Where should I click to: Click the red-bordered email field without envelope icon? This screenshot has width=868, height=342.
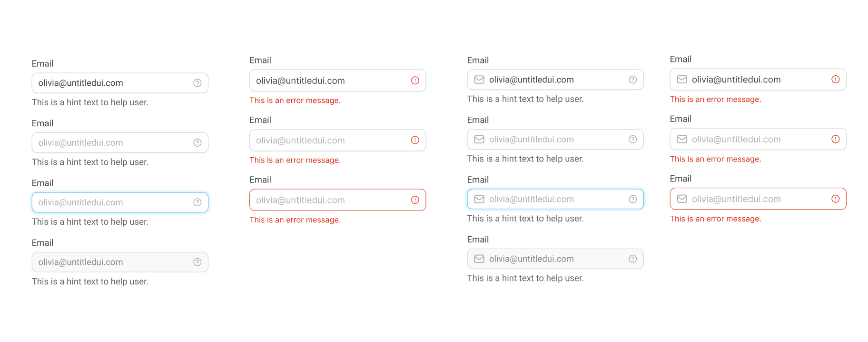pyautogui.click(x=338, y=200)
